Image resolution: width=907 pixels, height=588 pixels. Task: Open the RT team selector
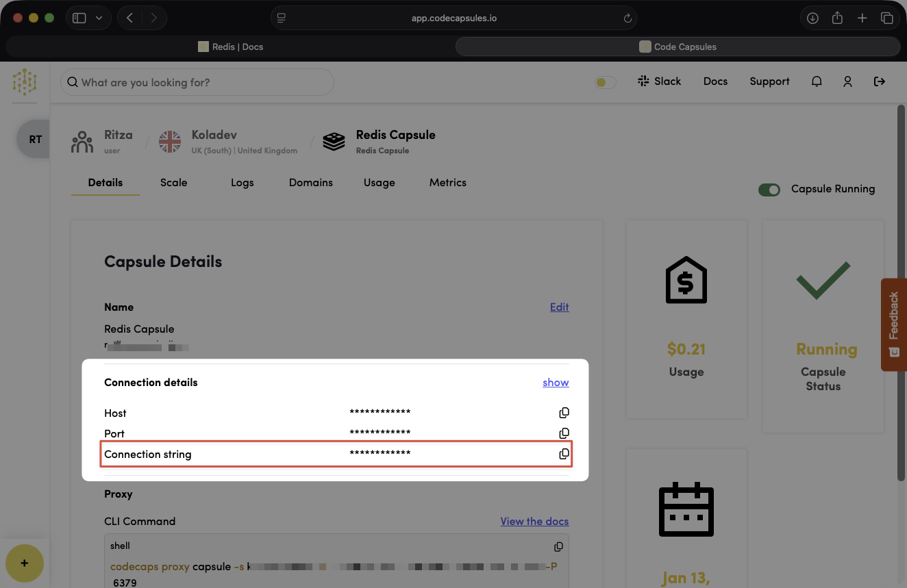[x=35, y=140]
